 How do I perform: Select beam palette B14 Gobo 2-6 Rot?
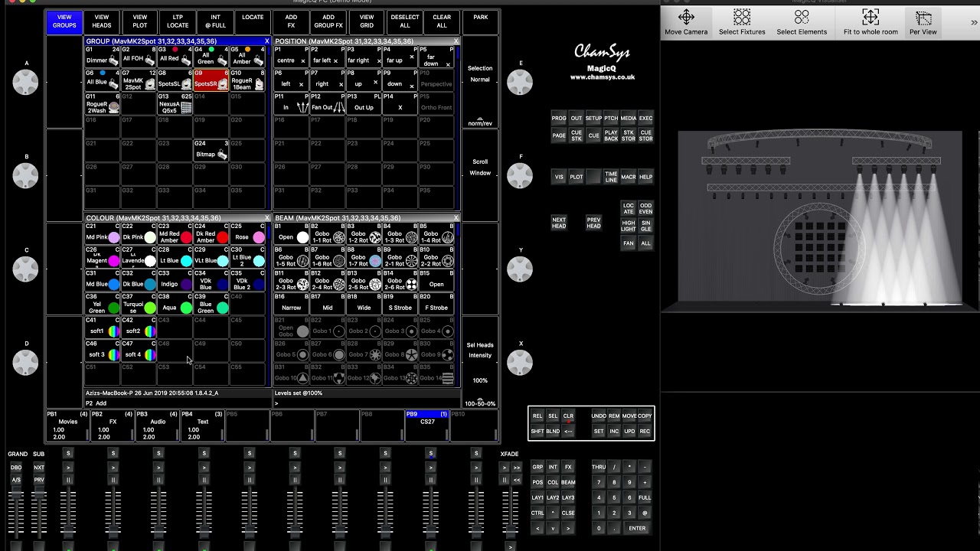(400, 281)
